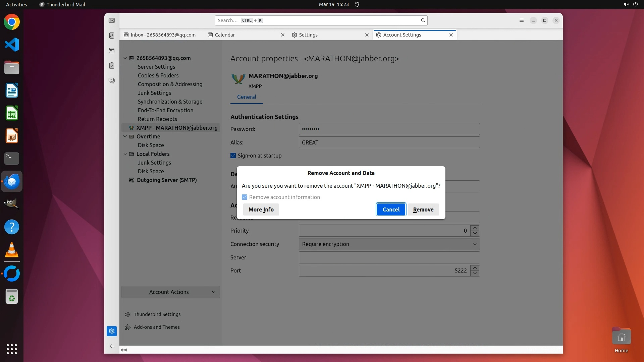Open the Chat sidebar icon
The image size is (644, 362).
pos(112,81)
